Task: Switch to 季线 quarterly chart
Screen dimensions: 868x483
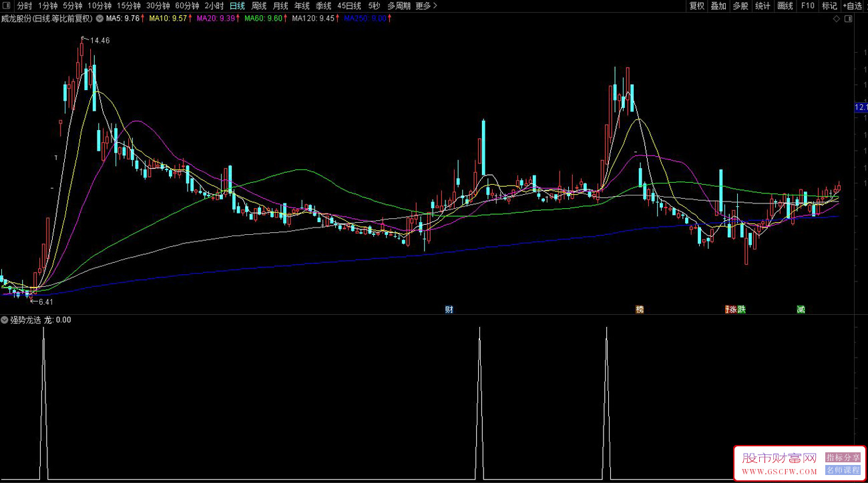Action: tap(323, 6)
